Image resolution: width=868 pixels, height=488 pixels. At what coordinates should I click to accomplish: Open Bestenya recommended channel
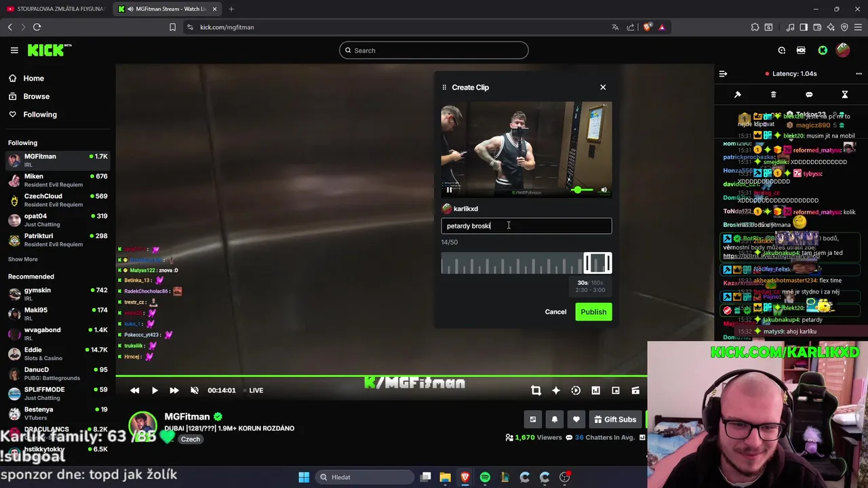(58, 413)
